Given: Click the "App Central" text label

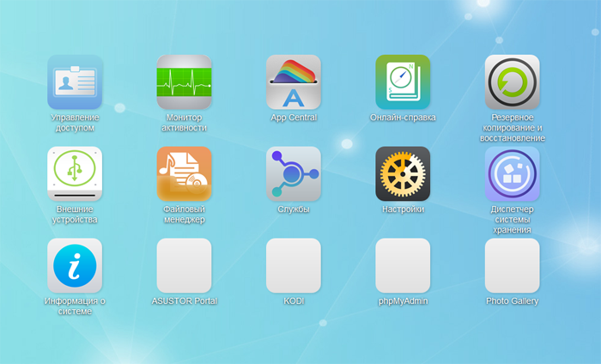Looking at the screenshot, I should pyautogui.click(x=294, y=118).
